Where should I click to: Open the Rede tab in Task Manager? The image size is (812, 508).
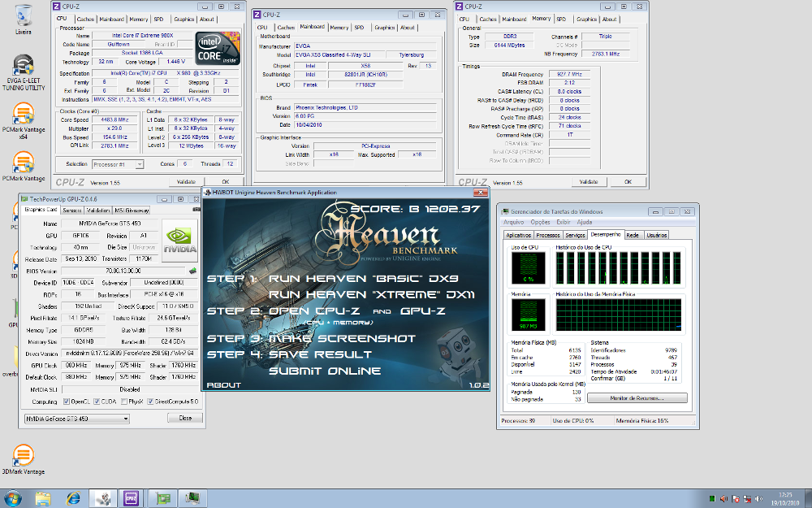coord(633,236)
